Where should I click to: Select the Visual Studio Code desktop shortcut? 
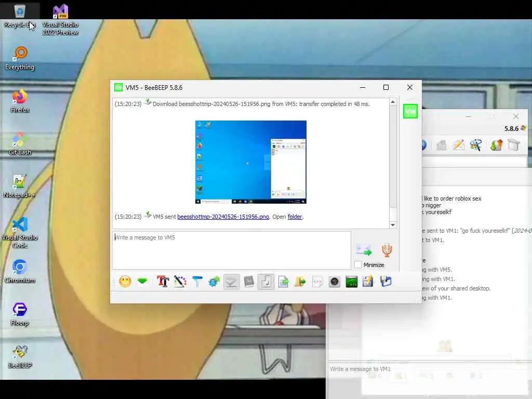click(x=20, y=233)
